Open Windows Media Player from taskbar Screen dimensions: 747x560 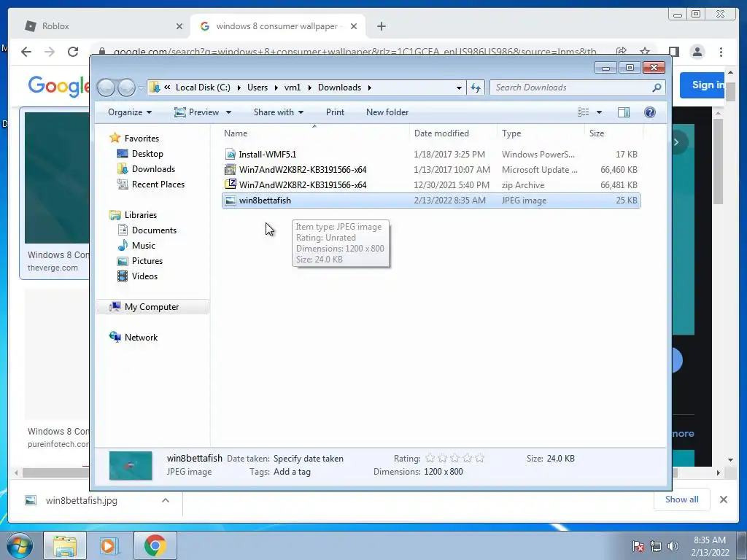click(x=109, y=545)
